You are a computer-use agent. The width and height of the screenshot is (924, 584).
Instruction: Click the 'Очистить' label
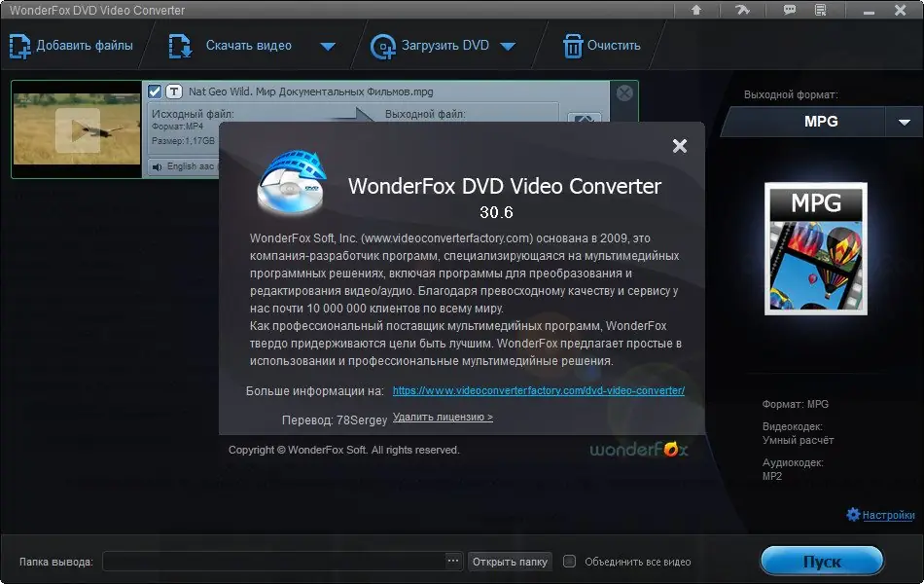614,46
